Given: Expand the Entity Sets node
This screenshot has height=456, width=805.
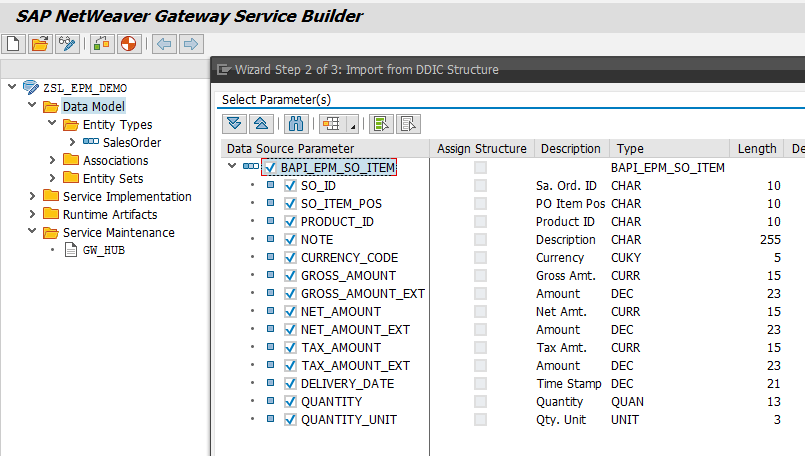Looking at the screenshot, I should click(52, 178).
